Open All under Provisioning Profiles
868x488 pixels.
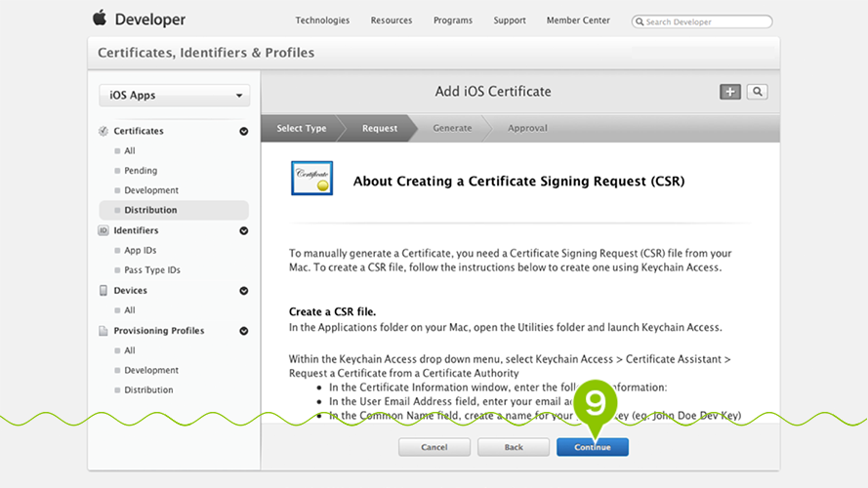[x=130, y=350]
